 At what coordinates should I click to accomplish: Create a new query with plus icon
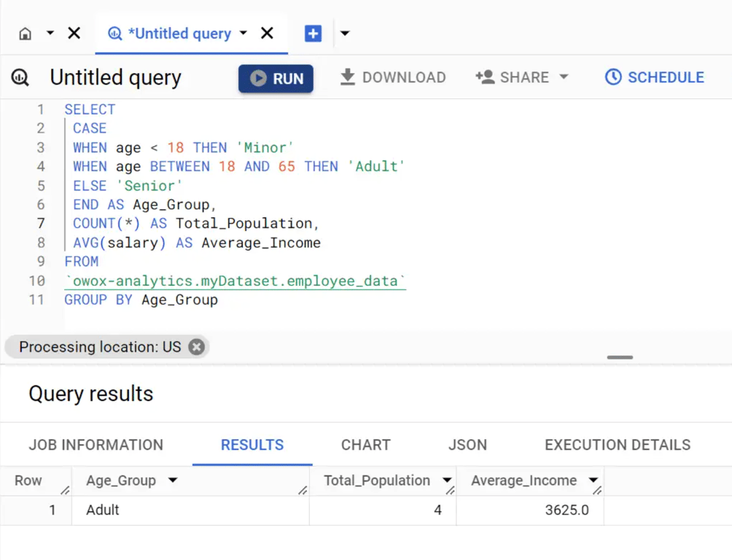point(314,34)
